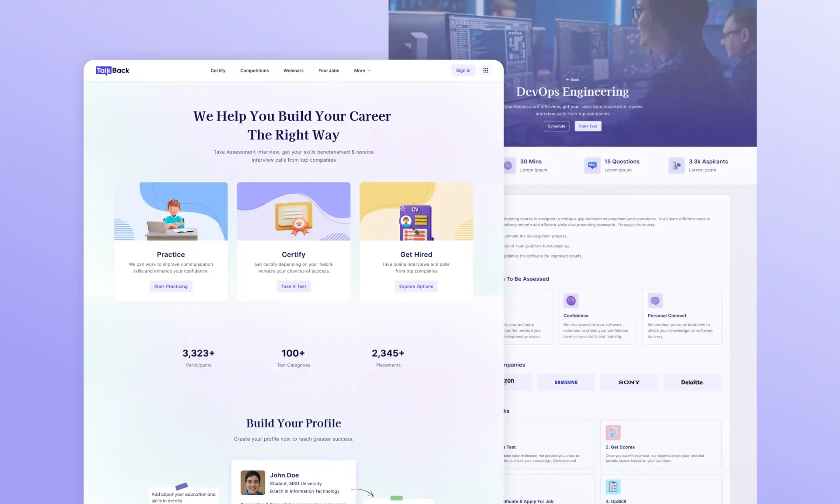The width and height of the screenshot is (840, 504).
Task: Click the Start Test button
Action: pyautogui.click(x=587, y=126)
